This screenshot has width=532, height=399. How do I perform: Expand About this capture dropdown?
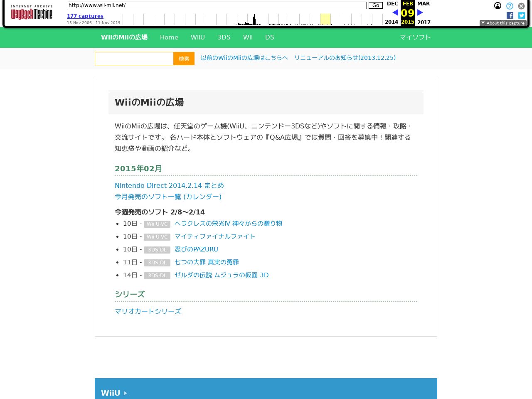pyautogui.click(x=503, y=23)
